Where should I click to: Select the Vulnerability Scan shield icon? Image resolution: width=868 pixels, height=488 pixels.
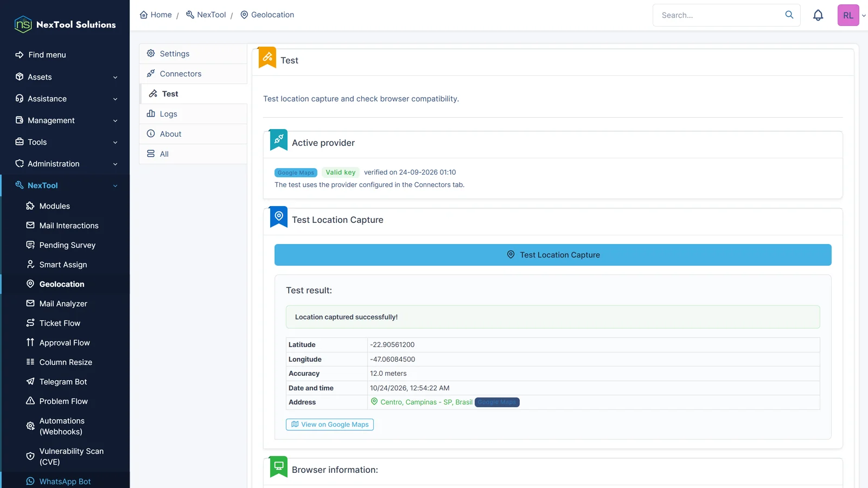(x=30, y=457)
